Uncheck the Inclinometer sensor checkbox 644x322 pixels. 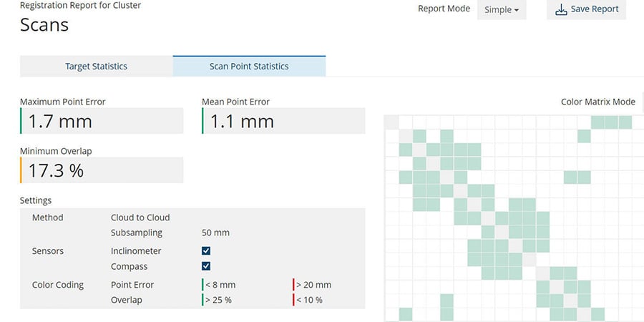point(206,251)
